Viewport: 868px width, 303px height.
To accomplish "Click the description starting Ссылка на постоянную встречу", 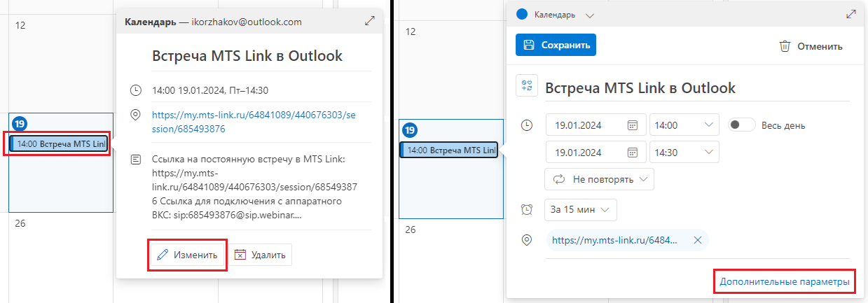I will point(256,187).
